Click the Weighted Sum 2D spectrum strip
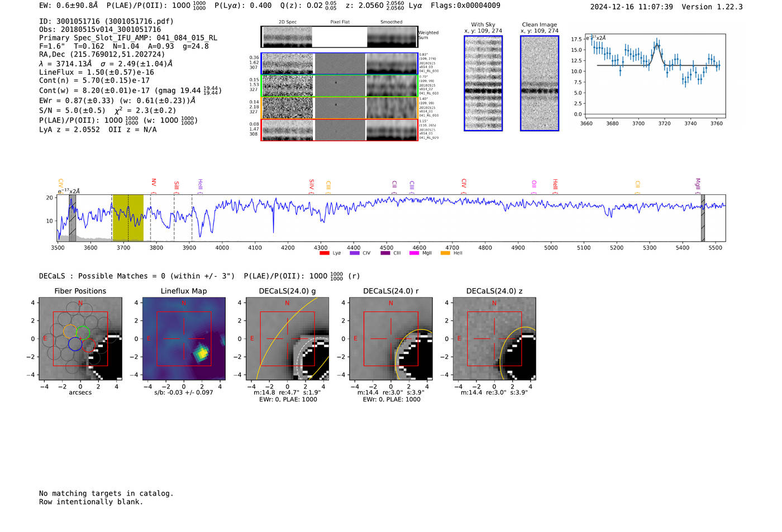The height and width of the screenshot is (532, 782). click(339, 37)
